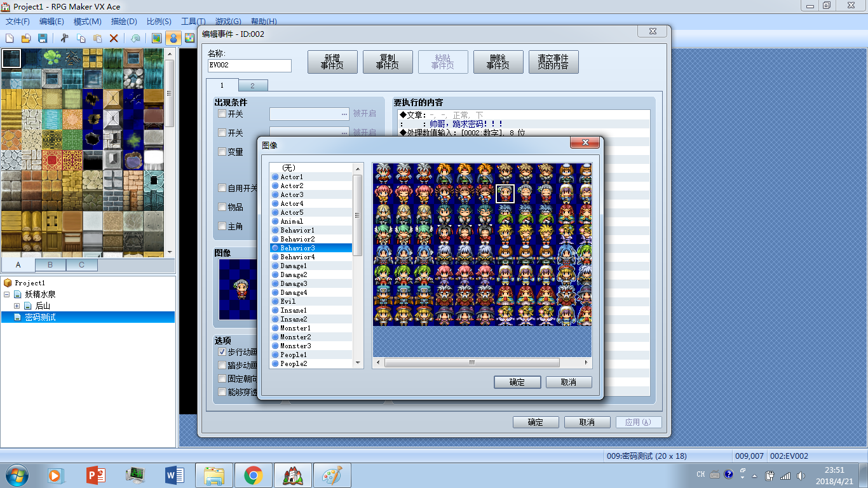868x488 pixels.
Task: Select the 密码测试 map in tree
Action: [x=41, y=317]
